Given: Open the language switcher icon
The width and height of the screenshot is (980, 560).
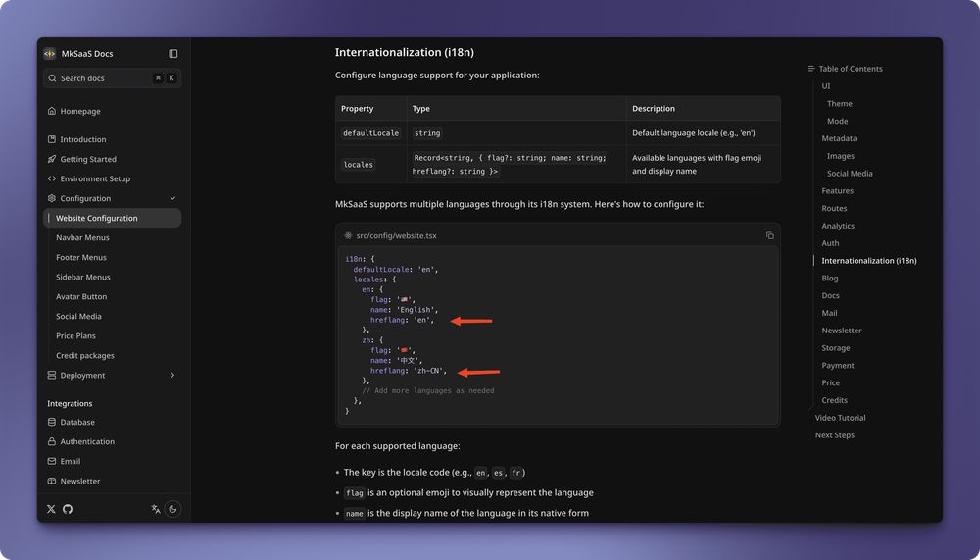Looking at the screenshot, I should [156, 509].
